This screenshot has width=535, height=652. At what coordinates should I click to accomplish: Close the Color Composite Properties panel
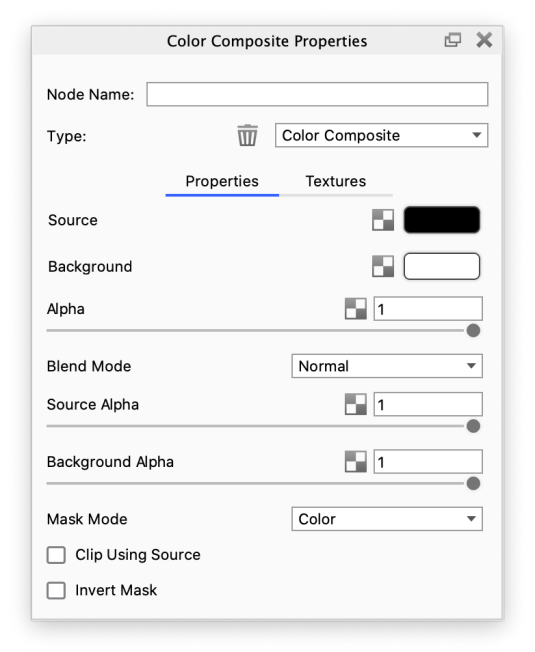484,40
